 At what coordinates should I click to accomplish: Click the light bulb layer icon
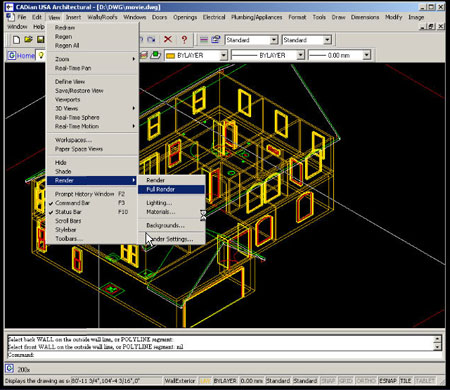(41, 55)
